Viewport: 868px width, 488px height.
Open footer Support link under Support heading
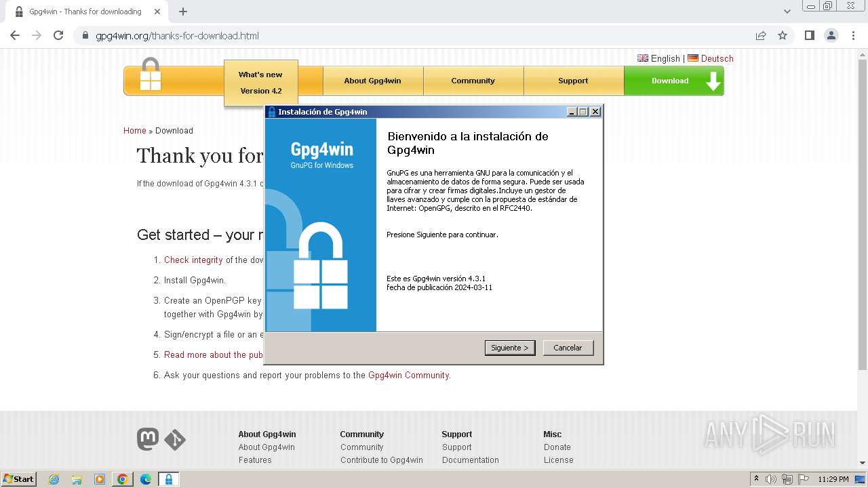coord(456,447)
